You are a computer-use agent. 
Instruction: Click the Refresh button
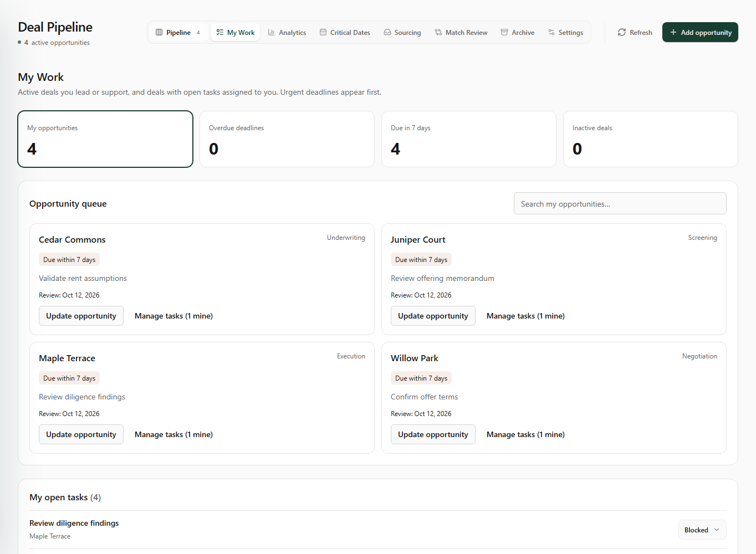pyautogui.click(x=635, y=32)
